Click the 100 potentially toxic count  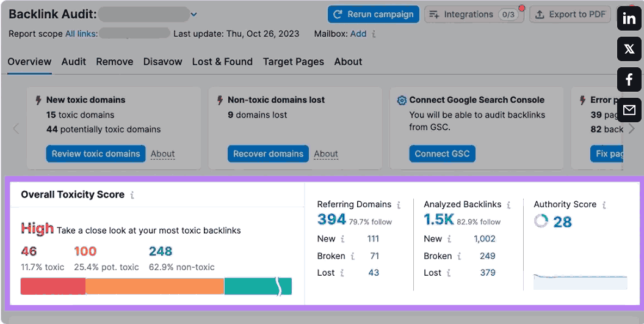[85, 251]
